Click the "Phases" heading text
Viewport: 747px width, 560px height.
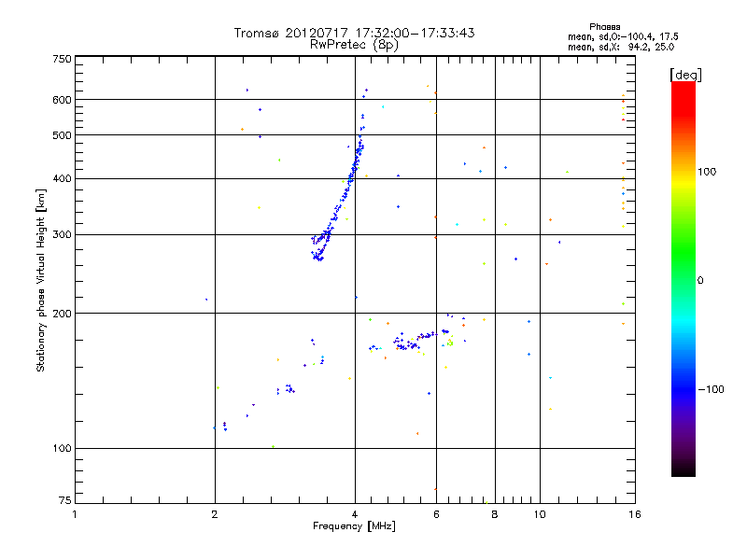point(604,27)
